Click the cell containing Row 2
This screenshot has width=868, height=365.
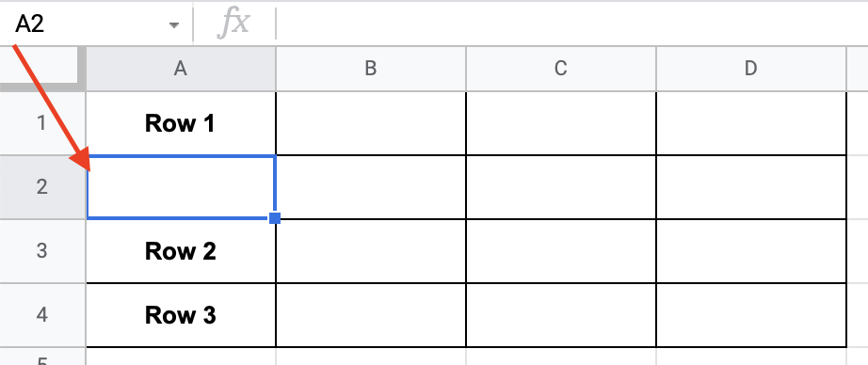coord(181,251)
